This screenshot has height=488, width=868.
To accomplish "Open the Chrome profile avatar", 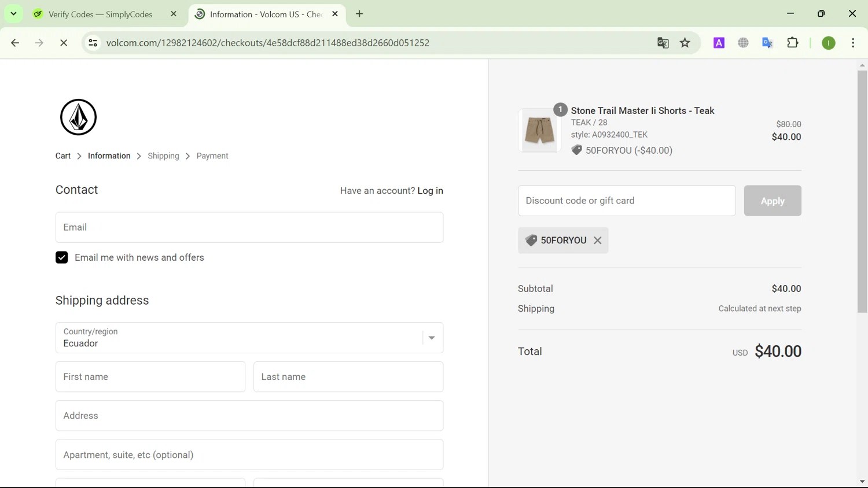I will tap(829, 43).
